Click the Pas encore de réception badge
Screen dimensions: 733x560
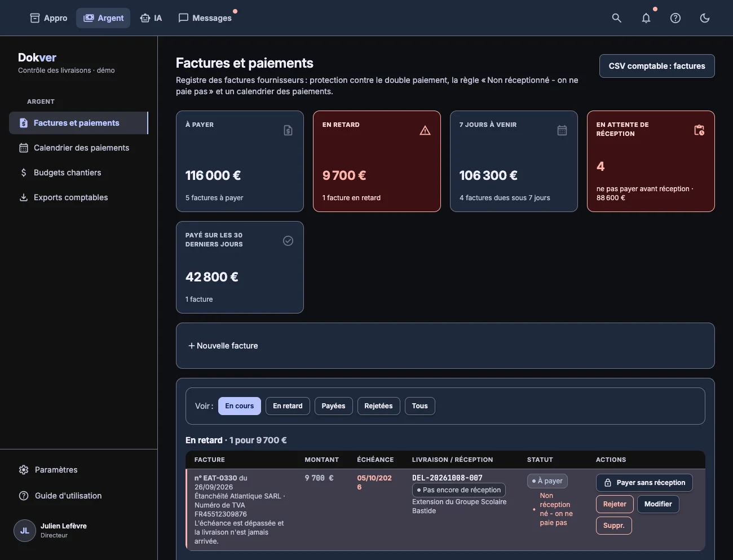[459, 490]
